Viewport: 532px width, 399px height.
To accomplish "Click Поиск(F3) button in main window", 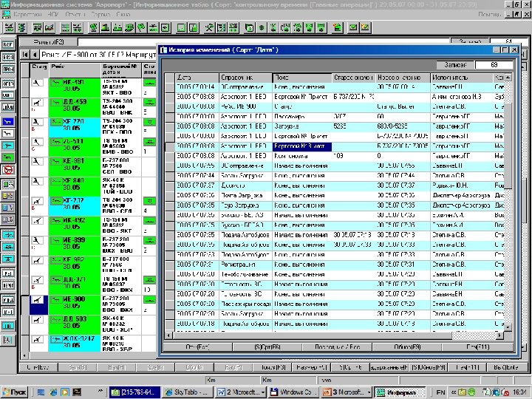I will point(273,367).
